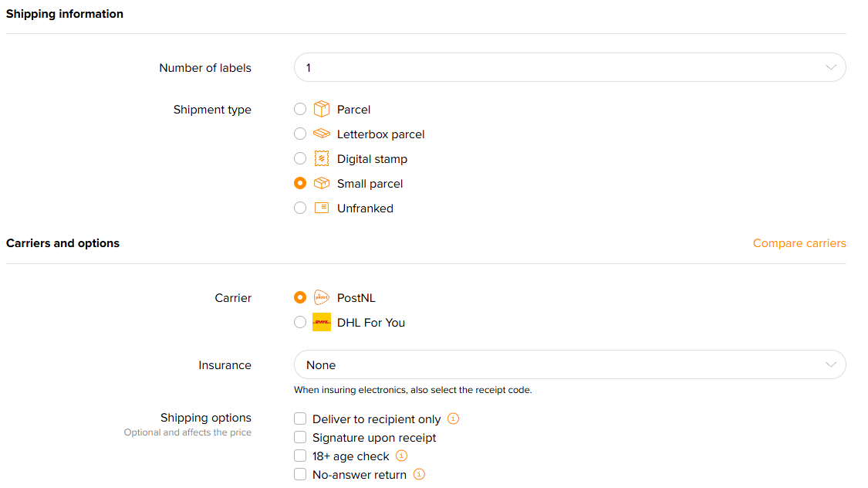Click the Letterbox parcel icon
868x488 pixels.
click(x=322, y=134)
